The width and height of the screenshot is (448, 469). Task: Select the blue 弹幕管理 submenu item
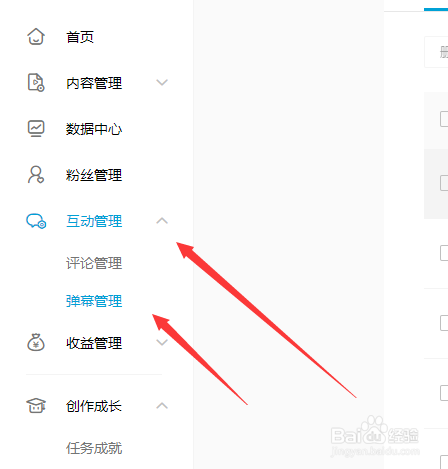pyautogui.click(x=94, y=301)
